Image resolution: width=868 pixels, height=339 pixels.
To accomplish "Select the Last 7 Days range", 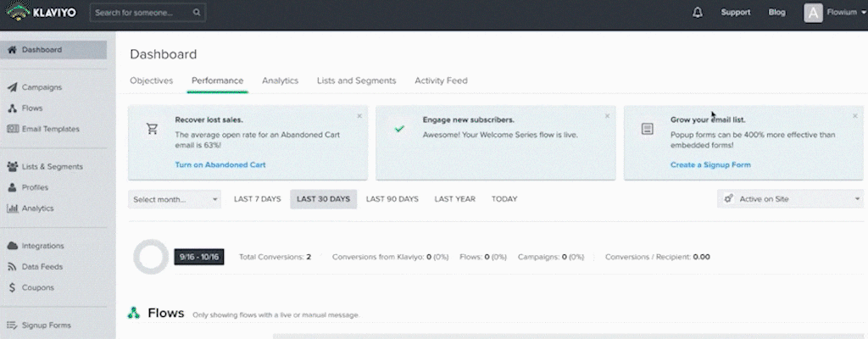I will click(x=258, y=199).
